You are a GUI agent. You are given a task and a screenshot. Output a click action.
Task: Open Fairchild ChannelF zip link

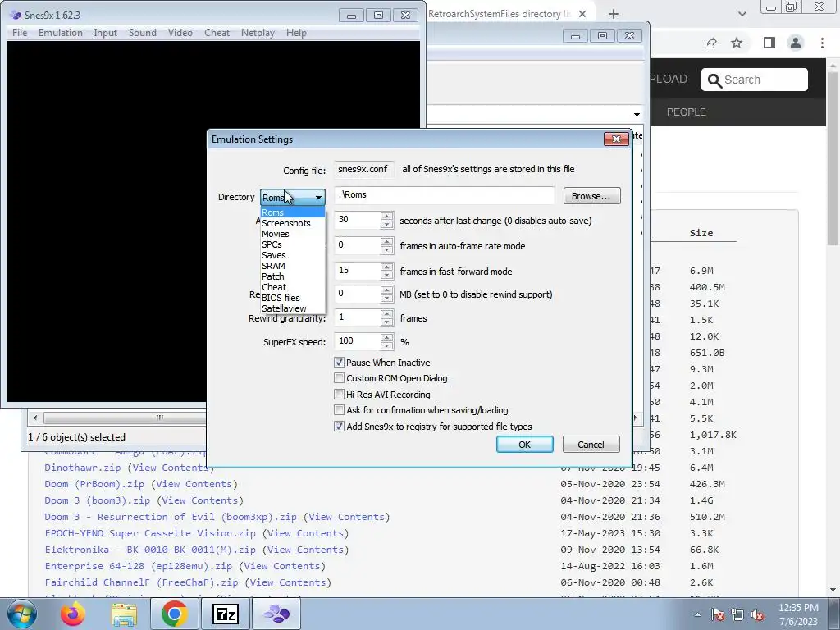point(141,583)
